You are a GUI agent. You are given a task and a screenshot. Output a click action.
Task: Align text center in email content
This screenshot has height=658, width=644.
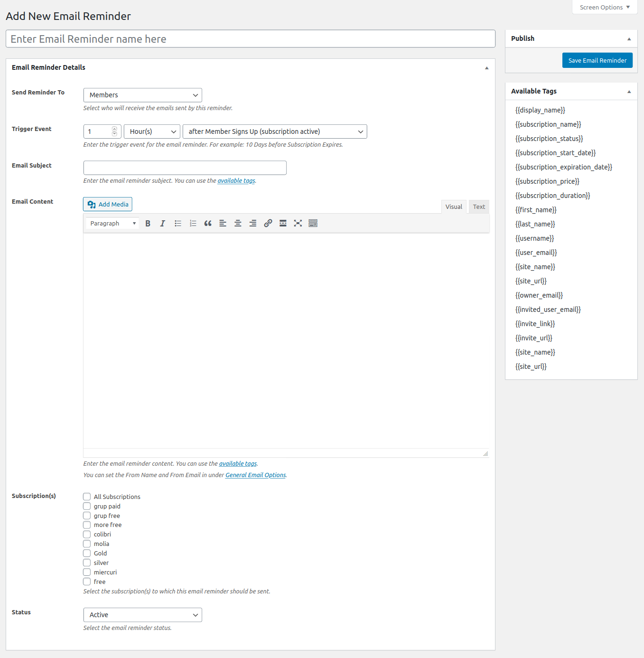pos(238,223)
